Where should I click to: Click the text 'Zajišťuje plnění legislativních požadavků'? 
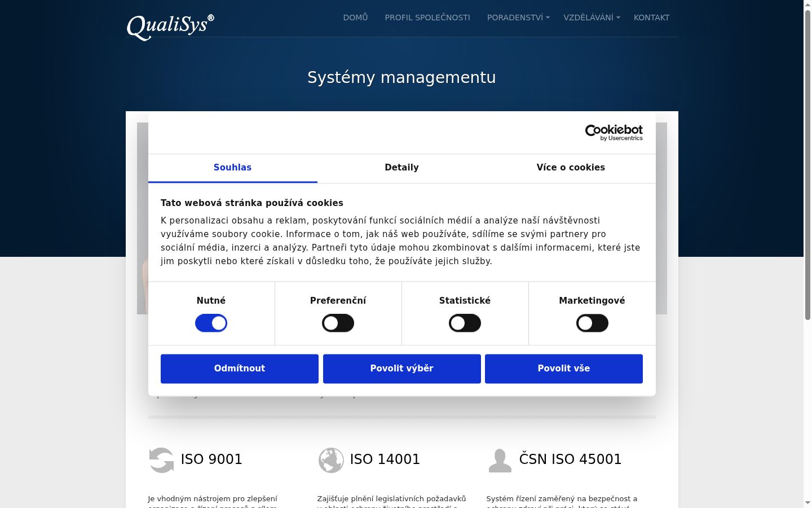pyautogui.click(x=391, y=499)
